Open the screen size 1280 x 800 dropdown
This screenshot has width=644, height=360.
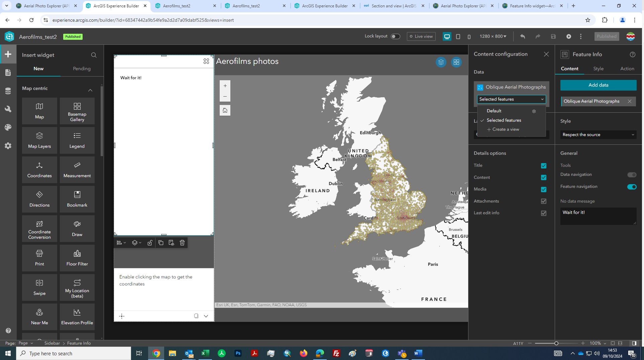(x=493, y=36)
